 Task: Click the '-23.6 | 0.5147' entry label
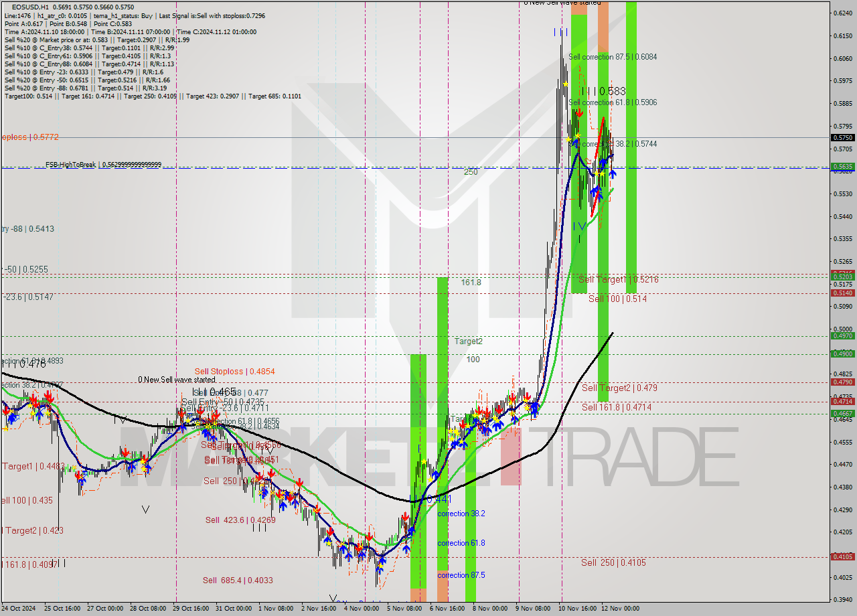click(27, 296)
